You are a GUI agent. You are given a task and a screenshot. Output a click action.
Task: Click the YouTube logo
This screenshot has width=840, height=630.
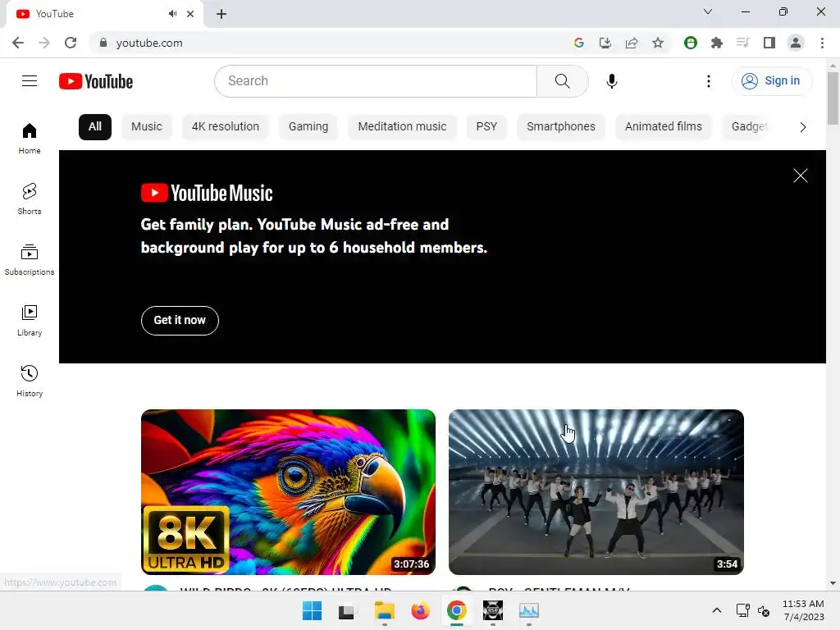(96, 81)
